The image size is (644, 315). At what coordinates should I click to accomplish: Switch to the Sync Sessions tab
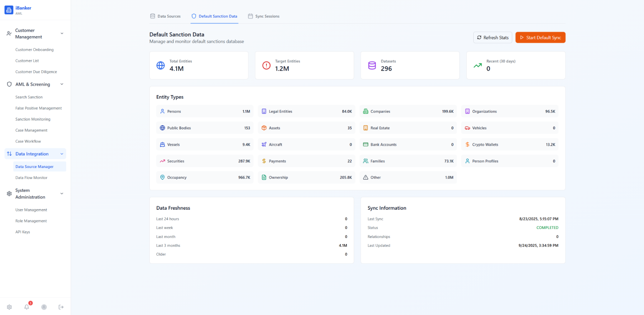(x=264, y=16)
